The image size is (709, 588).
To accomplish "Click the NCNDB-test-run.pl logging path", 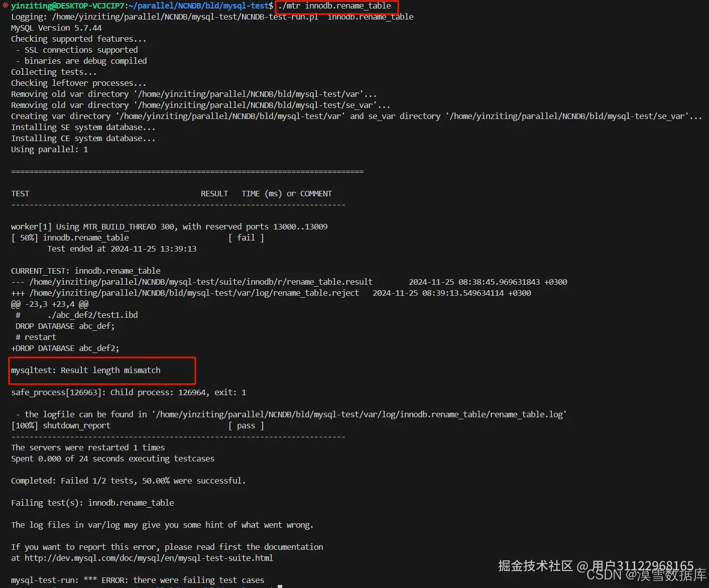I will tap(185, 17).
